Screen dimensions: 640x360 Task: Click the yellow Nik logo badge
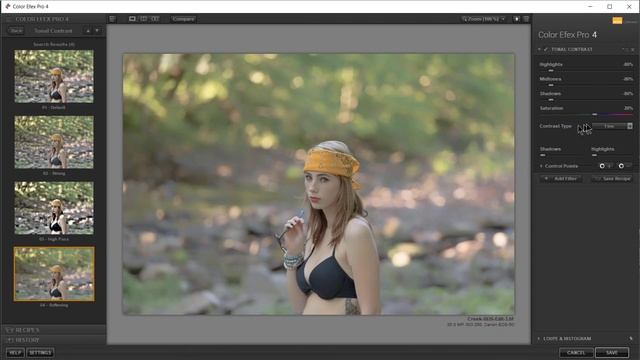617,20
